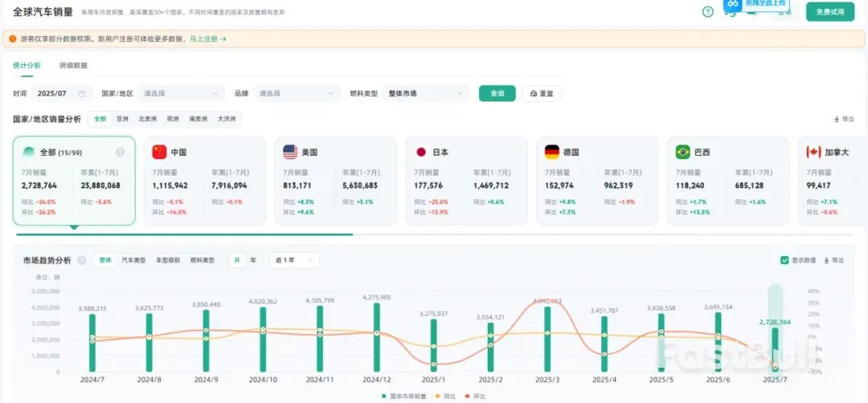
Task: Click the China flag icon
Action: (159, 152)
